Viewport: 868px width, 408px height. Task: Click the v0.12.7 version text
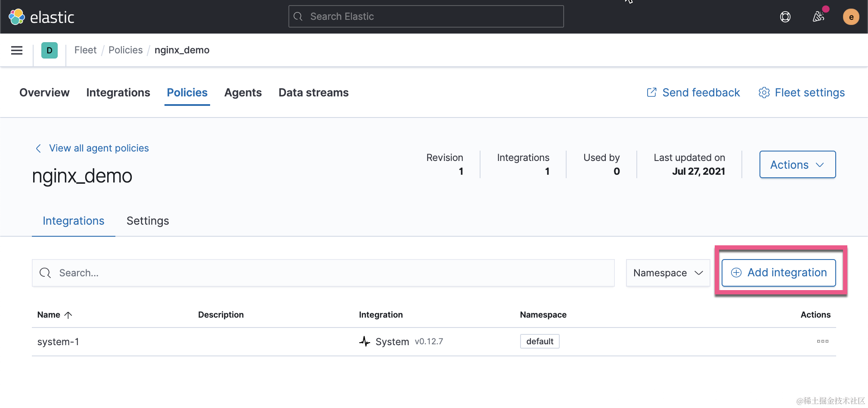pyautogui.click(x=429, y=341)
